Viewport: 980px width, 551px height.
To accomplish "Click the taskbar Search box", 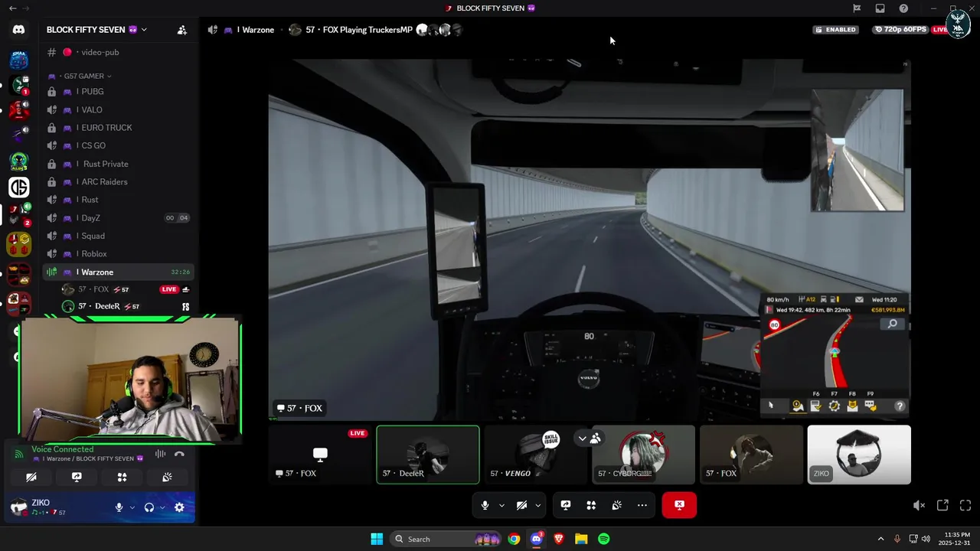I will click(x=447, y=539).
